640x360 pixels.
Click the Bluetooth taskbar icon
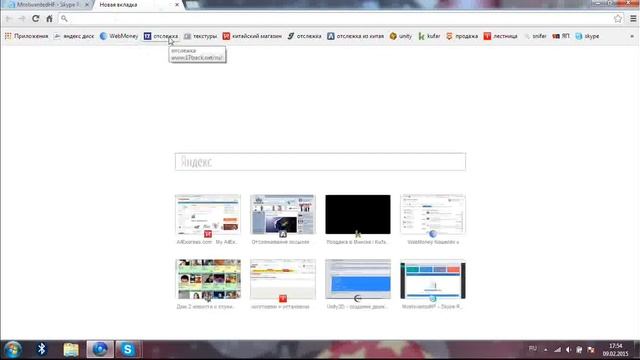41,349
